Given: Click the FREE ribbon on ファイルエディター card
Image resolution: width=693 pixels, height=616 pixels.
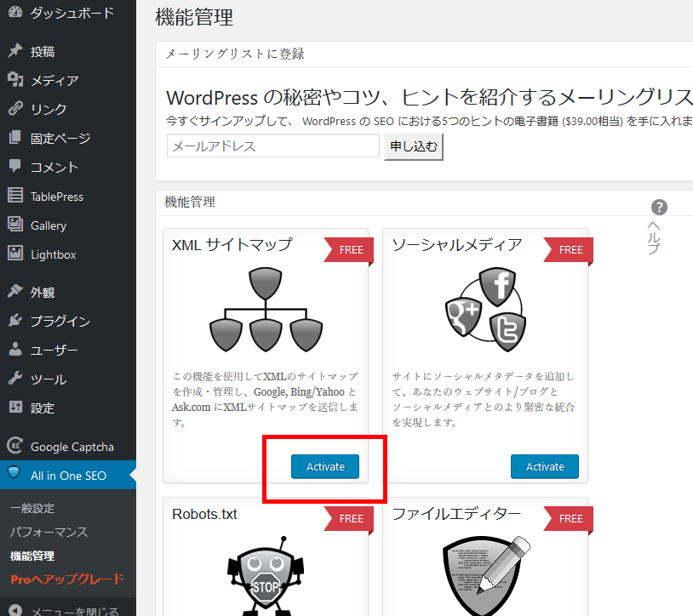Looking at the screenshot, I should (569, 519).
